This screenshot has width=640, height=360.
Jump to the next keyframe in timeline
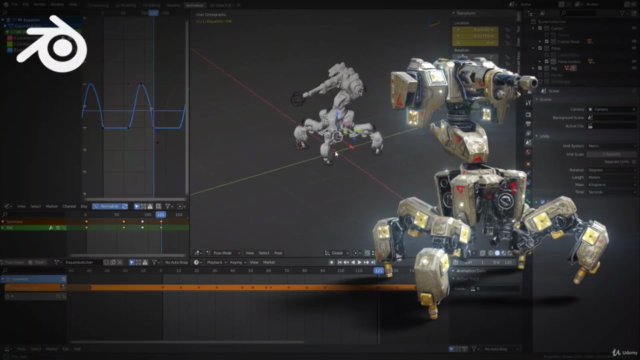click(x=366, y=262)
